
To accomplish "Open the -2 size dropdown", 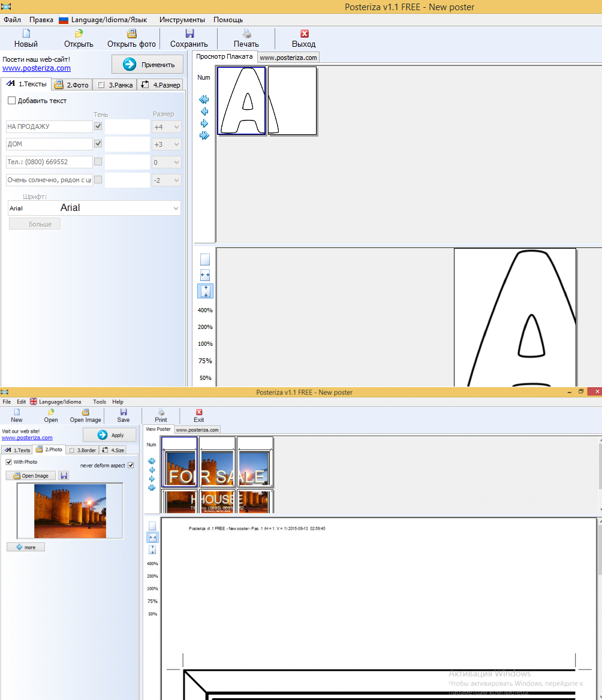I will tap(167, 180).
